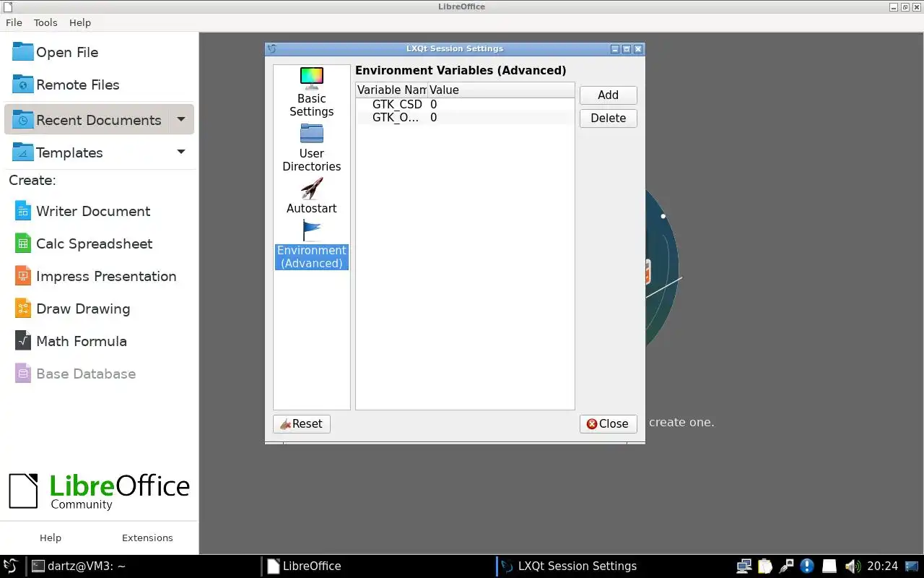924x578 pixels.
Task: Click Open File in LibreOffice Start Center
Action: coord(100,52)
